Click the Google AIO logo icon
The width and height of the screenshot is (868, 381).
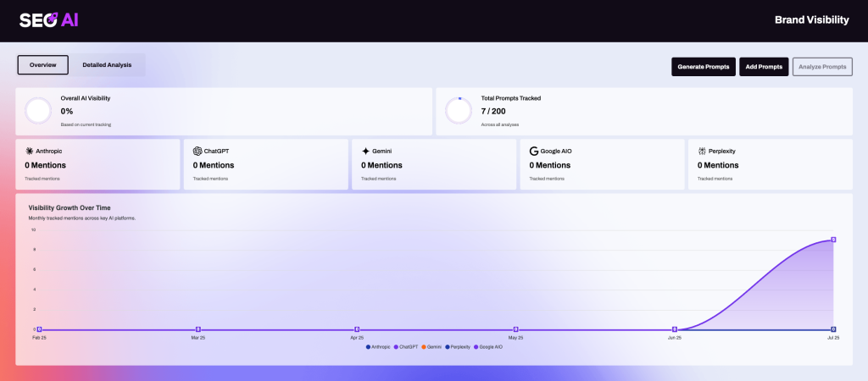click(x=534, y=151)
